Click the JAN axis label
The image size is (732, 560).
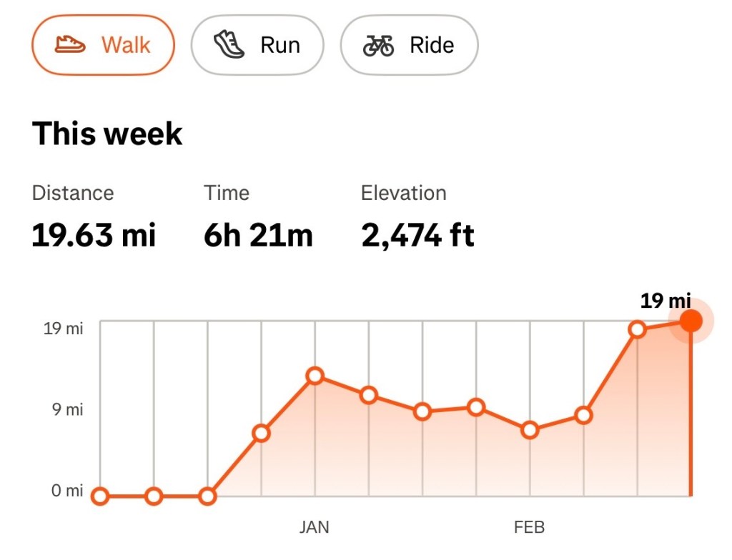point(315,527)
